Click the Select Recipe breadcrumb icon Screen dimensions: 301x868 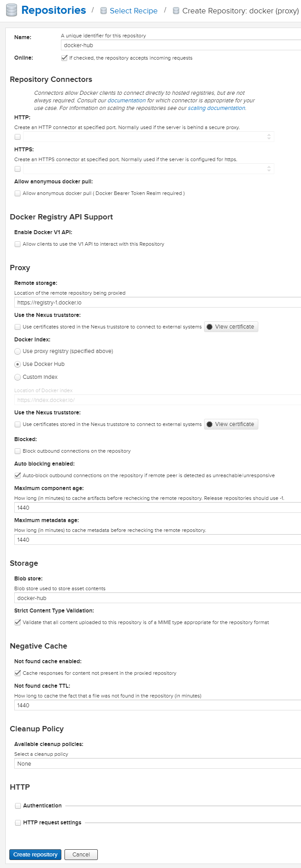104,11
